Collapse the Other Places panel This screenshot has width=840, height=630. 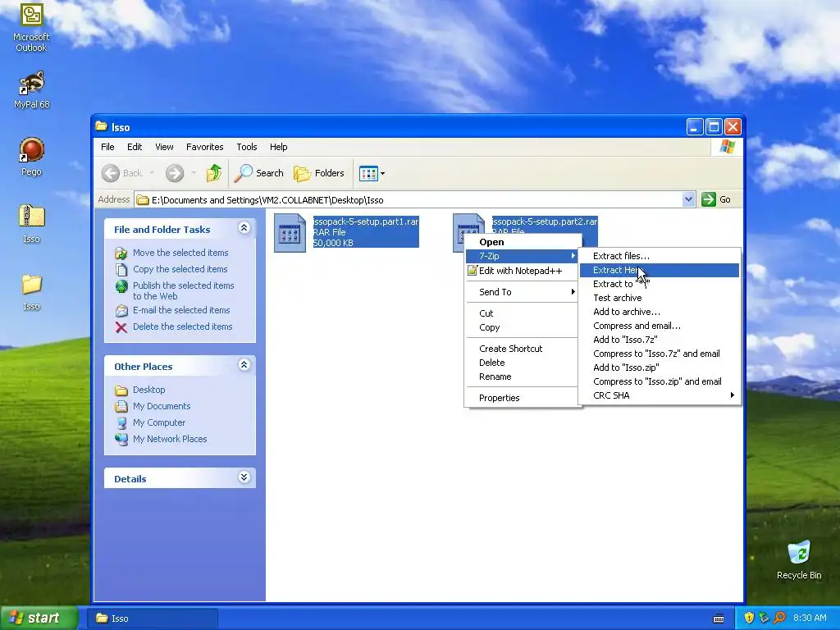pos(244,365)
